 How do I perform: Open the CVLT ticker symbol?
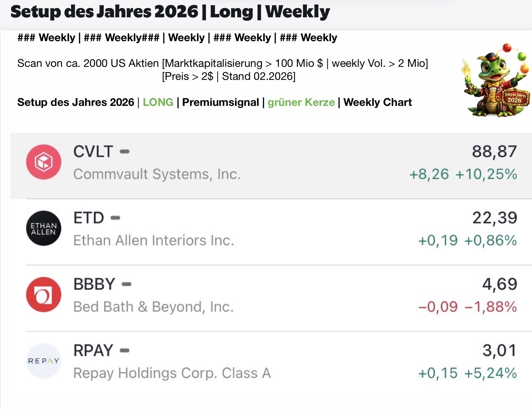pyautogui.click(x=93, y=151)
